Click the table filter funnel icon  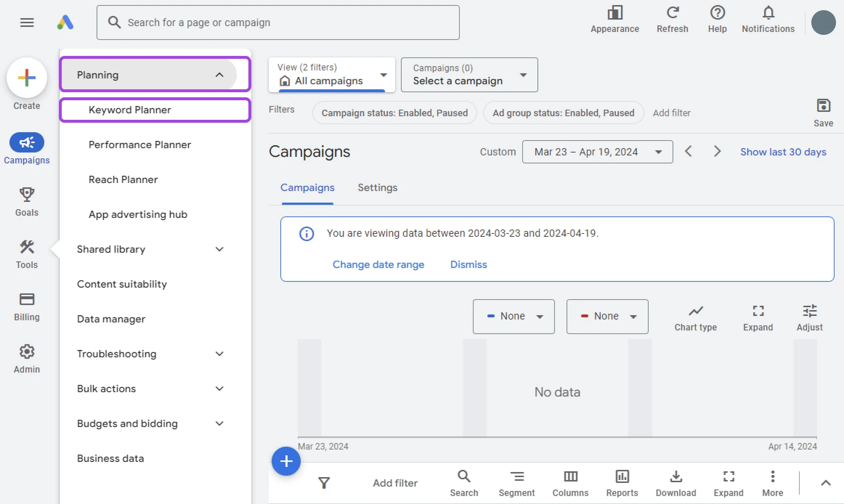(324, 483)
